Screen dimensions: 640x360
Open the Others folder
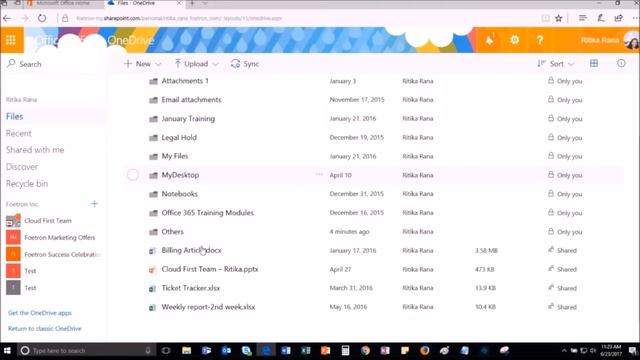[x=172, y=231]
